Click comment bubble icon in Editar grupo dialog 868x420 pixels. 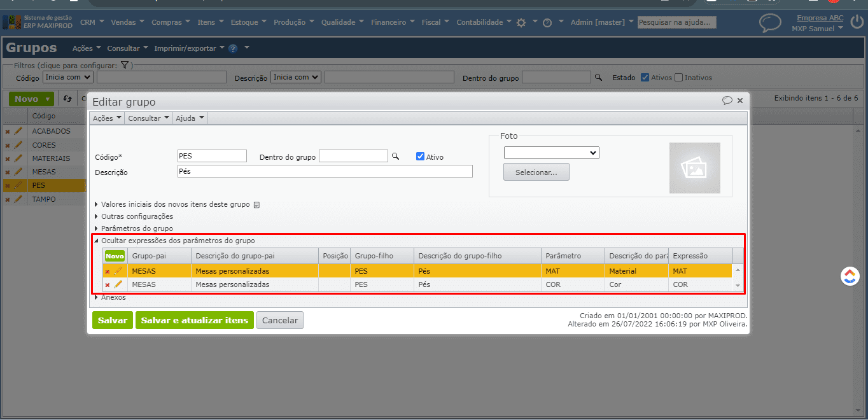click(727, 101)
